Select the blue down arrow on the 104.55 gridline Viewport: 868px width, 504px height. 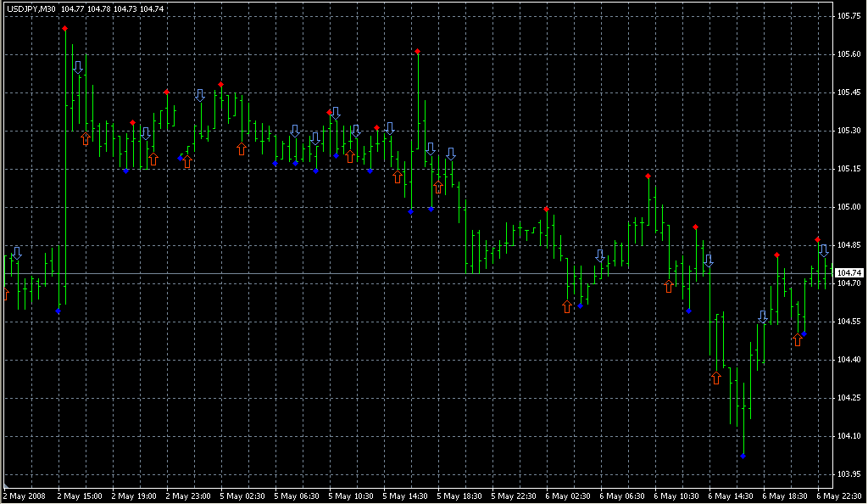pyautogui.click(x=764, y=317)
